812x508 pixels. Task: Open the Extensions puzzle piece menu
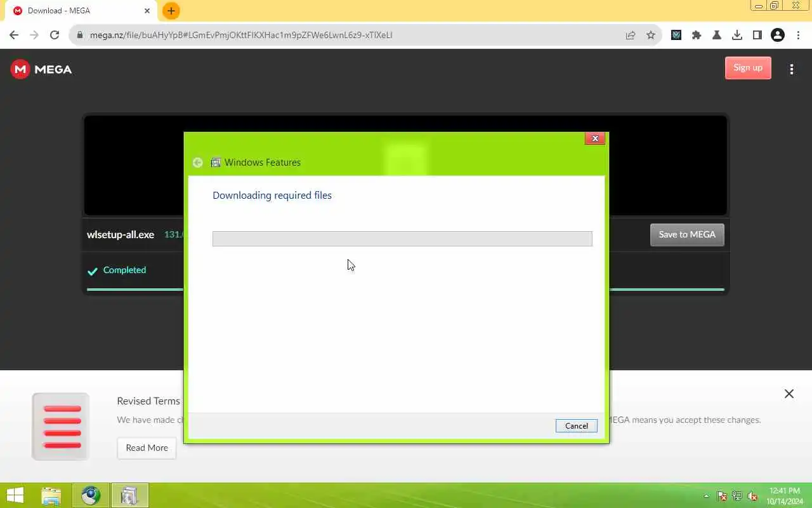point(697,35)
